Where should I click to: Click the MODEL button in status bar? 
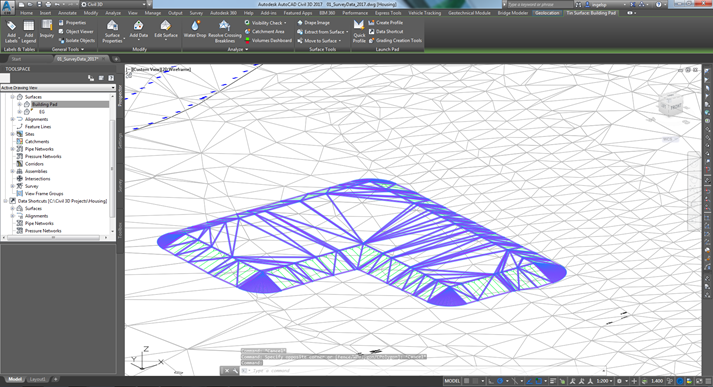coord(452,381)
